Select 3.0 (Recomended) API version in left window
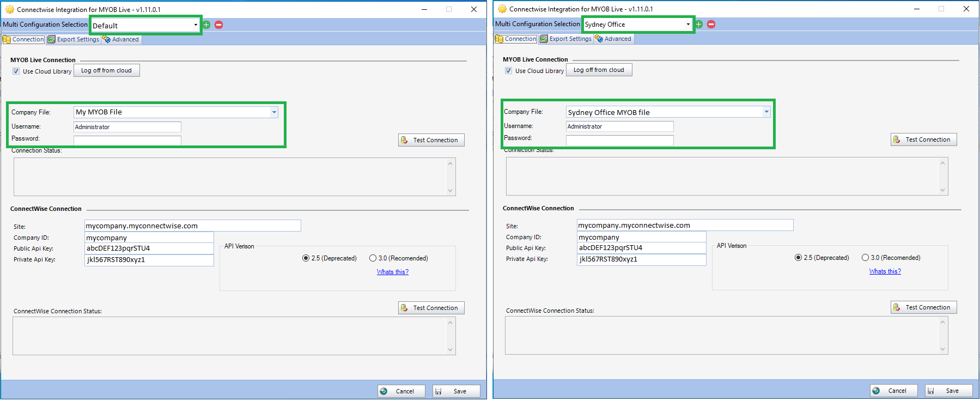 [373, 258]
